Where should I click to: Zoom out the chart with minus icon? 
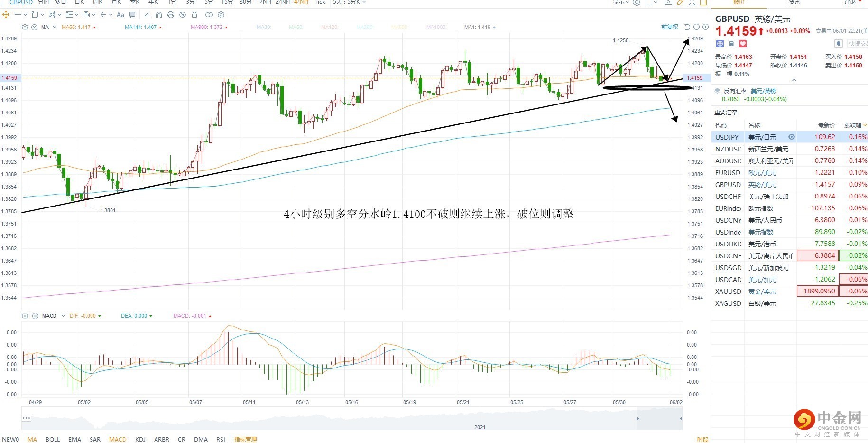(696, 27)
